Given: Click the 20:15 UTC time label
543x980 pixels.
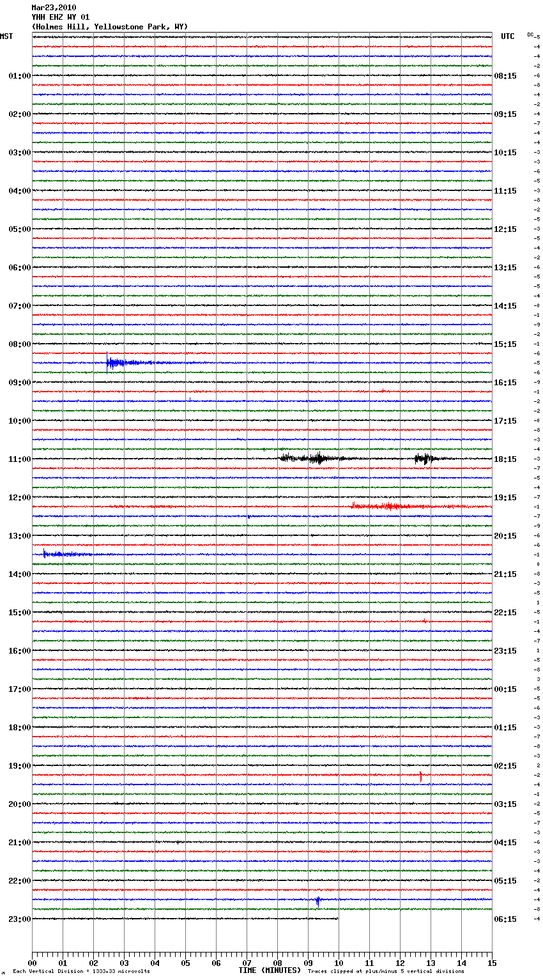Looking at the screenshot, I should (505, 536).
